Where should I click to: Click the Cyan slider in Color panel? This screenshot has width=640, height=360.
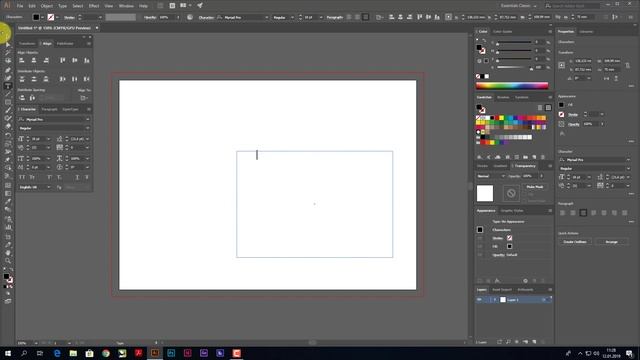514,42
